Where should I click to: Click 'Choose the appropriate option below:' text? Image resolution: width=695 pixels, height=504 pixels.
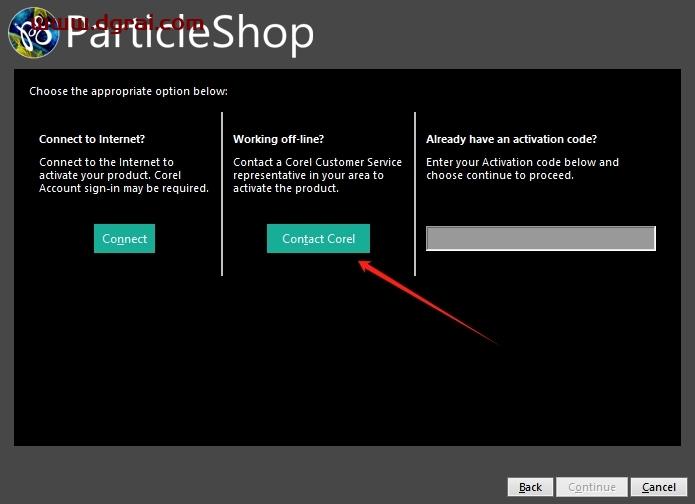pyautogui.click(x=129, y=91)
